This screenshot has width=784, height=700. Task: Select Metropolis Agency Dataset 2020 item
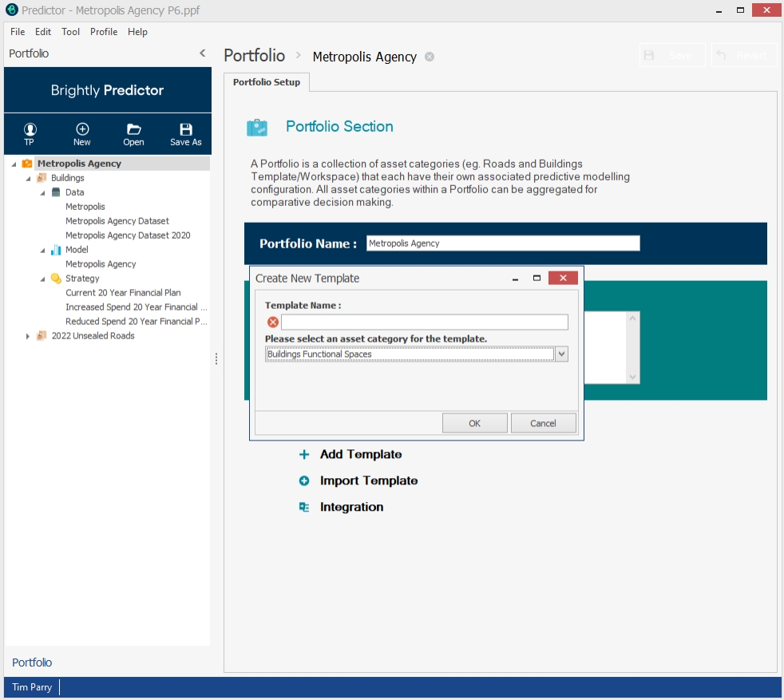(128, 235)
